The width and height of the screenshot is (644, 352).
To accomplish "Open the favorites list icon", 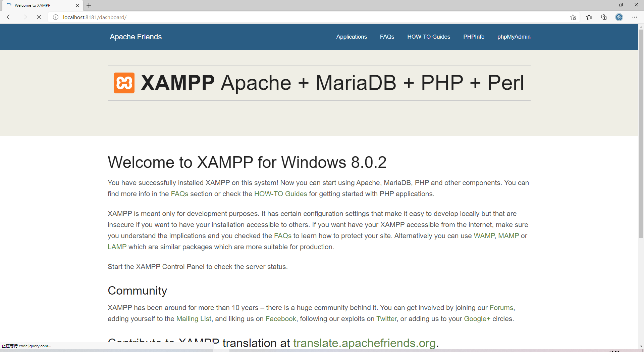I will click(x=589, y=17).
